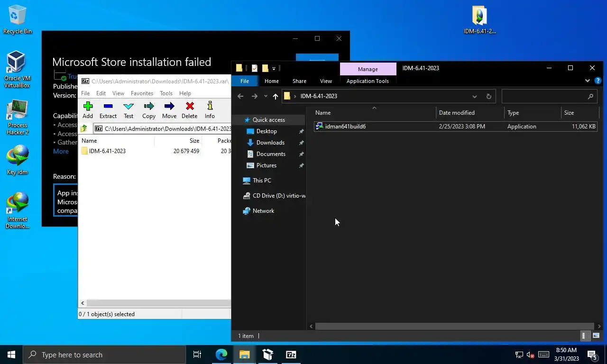Open the View ribbon tab in Explorer
This screenshot has height=364, width=607.
click(326, 81)
